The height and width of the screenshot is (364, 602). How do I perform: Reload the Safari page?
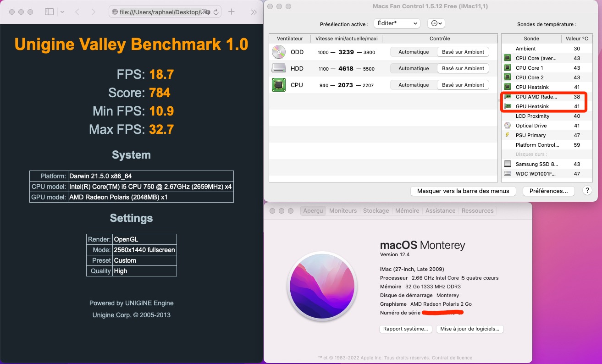(216, 12)
